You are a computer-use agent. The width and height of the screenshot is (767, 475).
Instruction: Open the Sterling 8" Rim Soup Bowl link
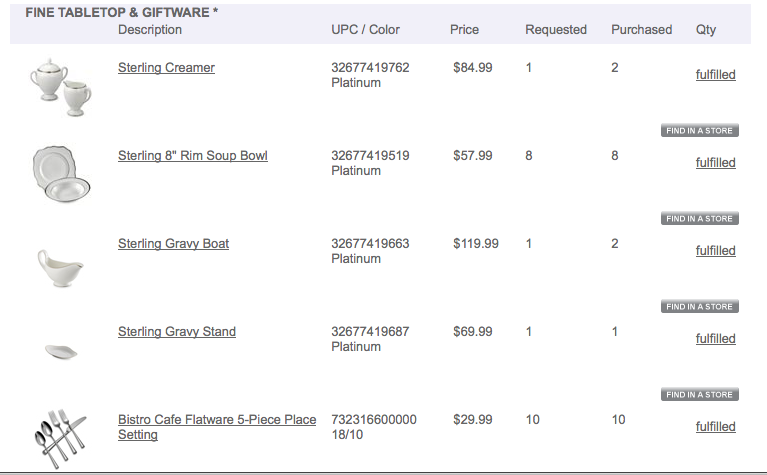(192, 156)
